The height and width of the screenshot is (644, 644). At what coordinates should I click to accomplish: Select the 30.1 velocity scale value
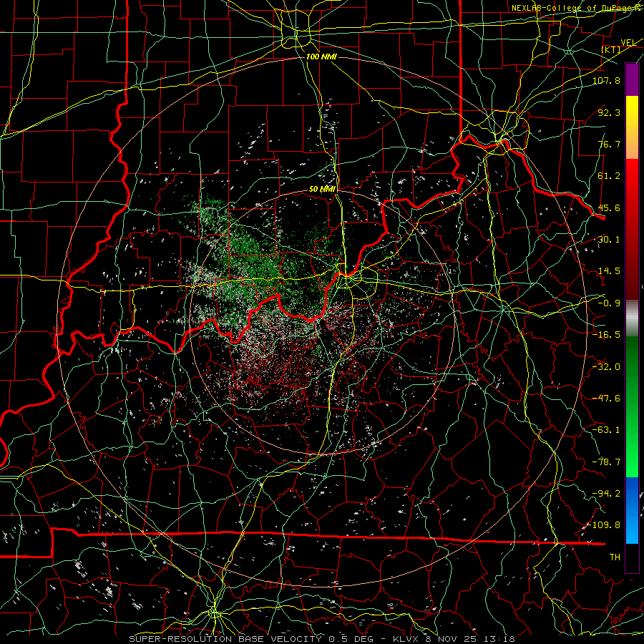609,240
